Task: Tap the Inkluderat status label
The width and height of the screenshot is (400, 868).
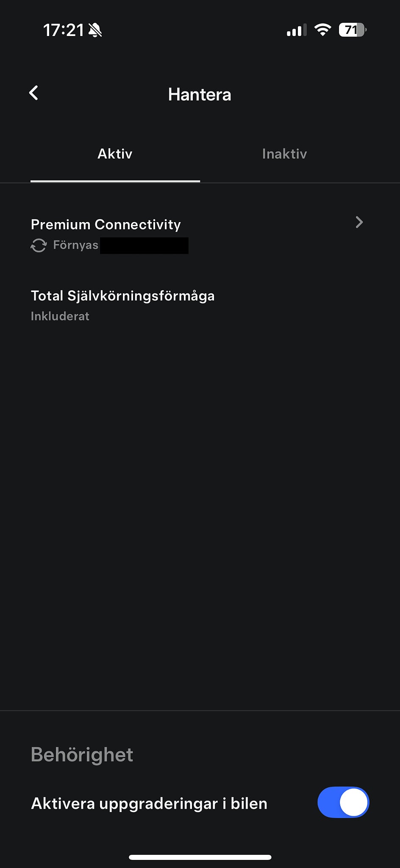Action: click(x=60, y=316)
